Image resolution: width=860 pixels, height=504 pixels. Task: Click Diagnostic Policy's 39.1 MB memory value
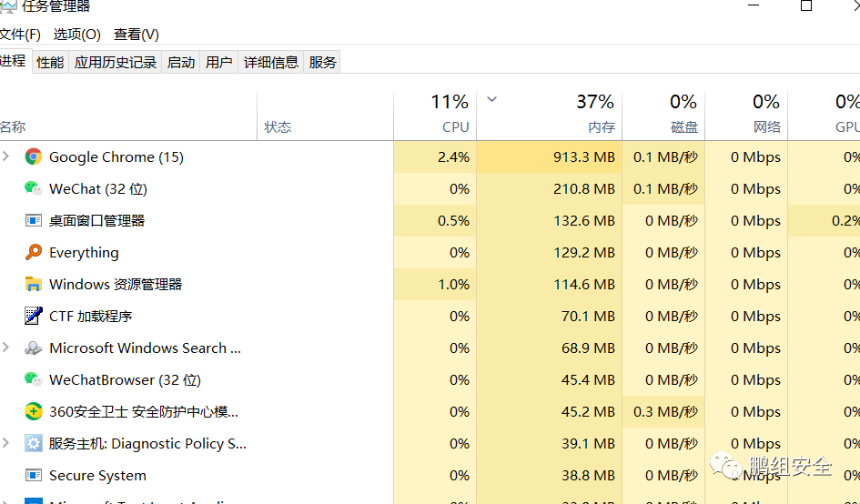588,443
